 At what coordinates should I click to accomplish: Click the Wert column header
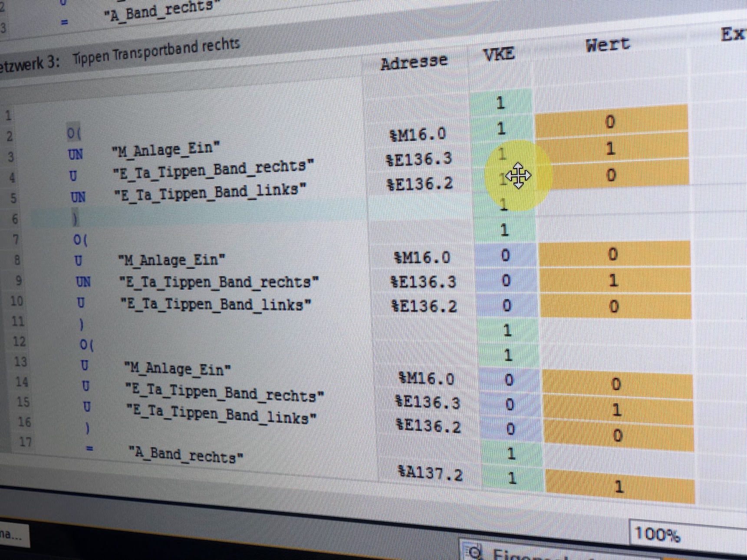607,44
